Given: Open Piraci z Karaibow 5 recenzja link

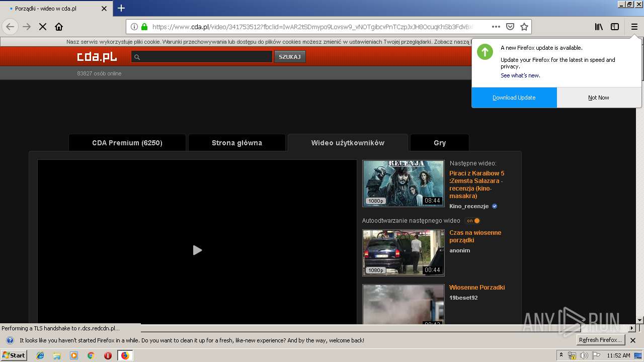Looking at the screenshot, I should pos(477,185).
